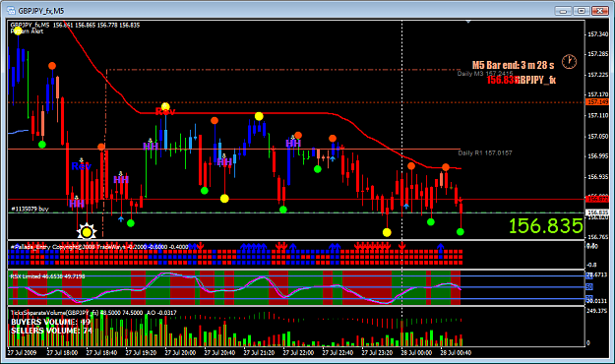Image resolution: width=615 pixels, height=364 pixels.
Task: Click the 'M5 Bar end: 3 m 28 s' label
Action: click(x=513, y=65)
